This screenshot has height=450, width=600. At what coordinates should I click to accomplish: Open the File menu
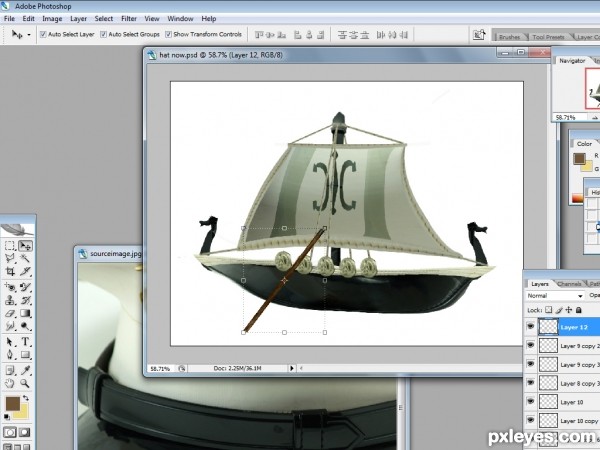9,18
